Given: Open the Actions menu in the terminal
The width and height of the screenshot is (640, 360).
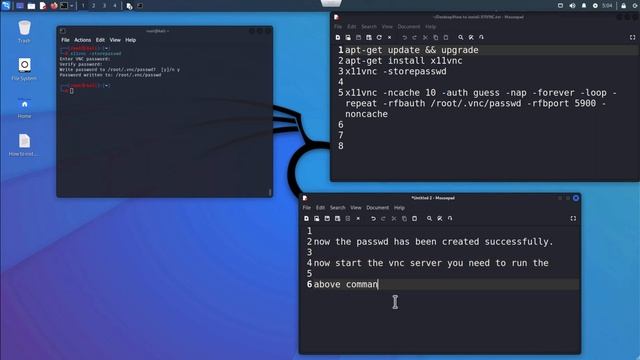Looking at the screenshot, I should point(82,40).
